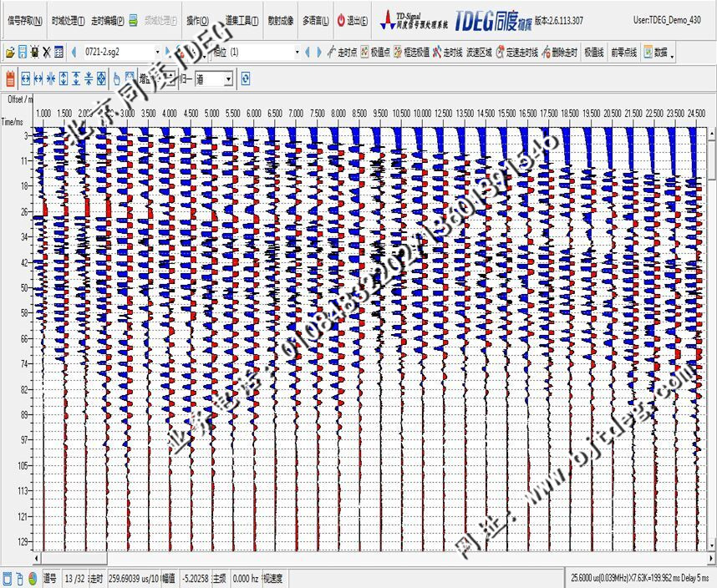Click the TD-Signal logo
The image size is (717, 588).
[414, 21]
